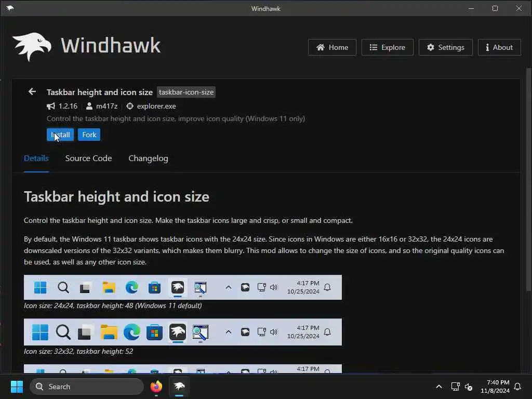This screenshot has height=399, width=532.
Task: Install the taskbar-icon-size mod
Action: coord(60,135)
